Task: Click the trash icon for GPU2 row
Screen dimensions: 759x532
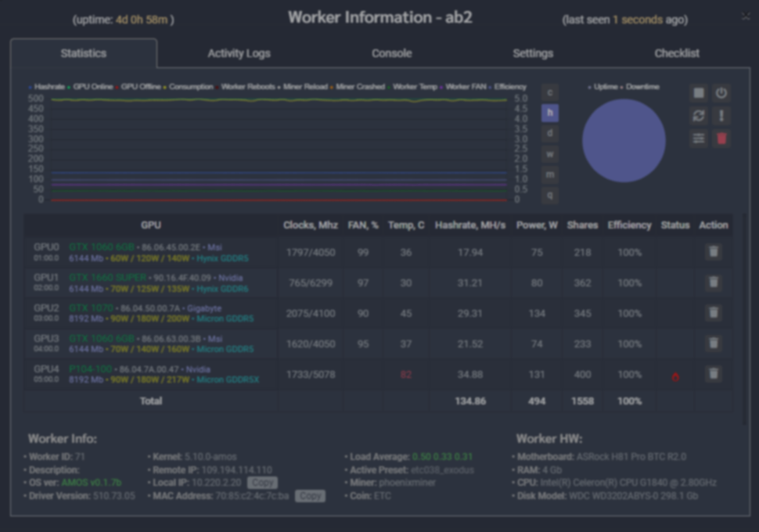Action: point(713,313)
